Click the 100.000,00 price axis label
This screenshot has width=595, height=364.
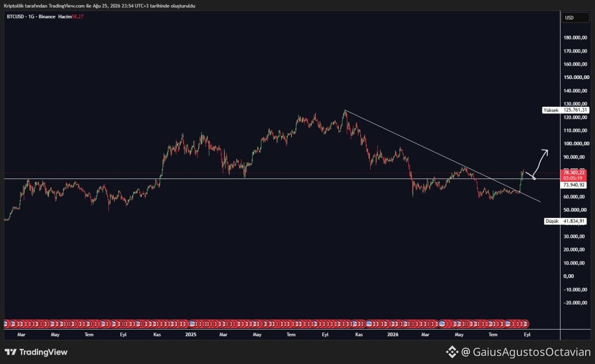coord(576,144)
